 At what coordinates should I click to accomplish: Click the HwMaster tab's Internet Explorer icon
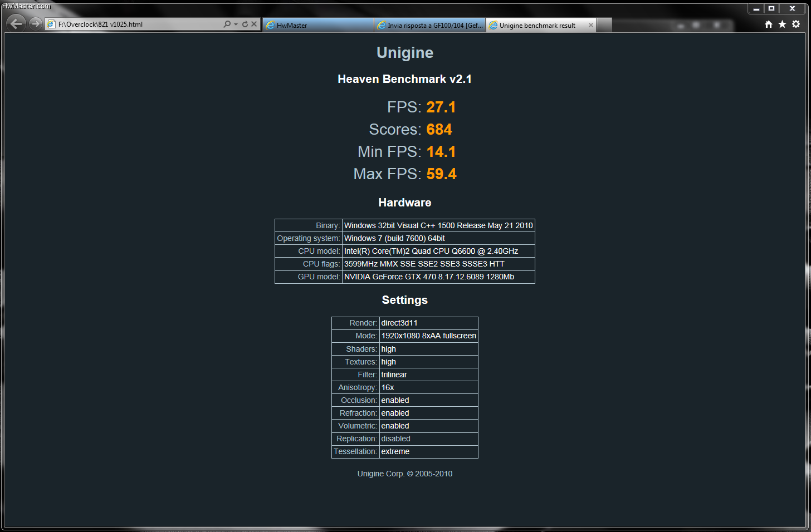tap(270, 25)
